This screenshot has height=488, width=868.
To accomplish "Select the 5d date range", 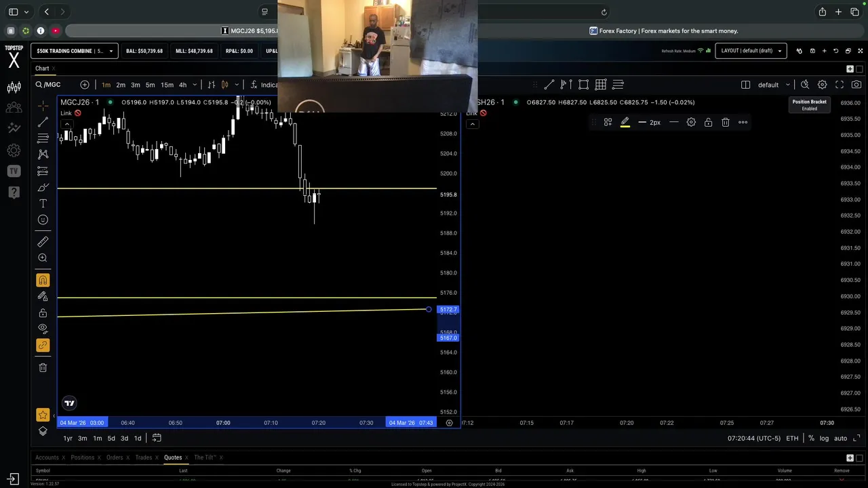I will pyautogui.click(x=111, y=439).
